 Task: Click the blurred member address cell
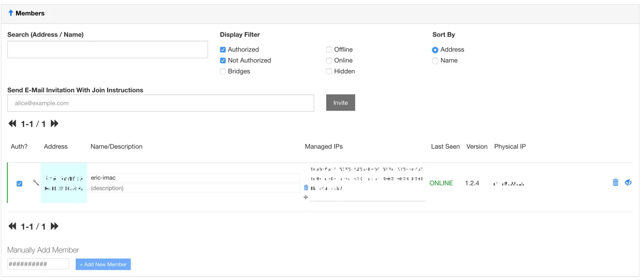[64, 183]
